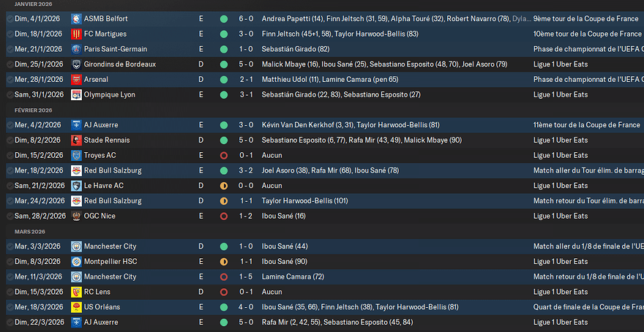Click the US Orléans club logo
Image resolution: width=644 pixels, height=332 pixels.
(x=76, y=307)
